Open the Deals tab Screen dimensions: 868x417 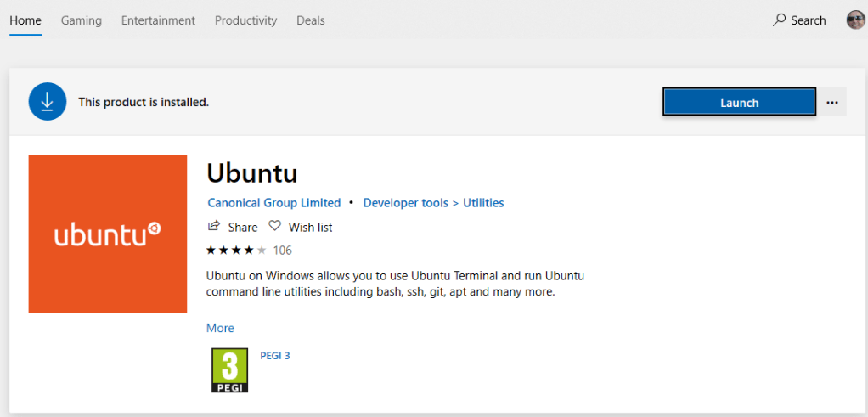coord(311,20)
